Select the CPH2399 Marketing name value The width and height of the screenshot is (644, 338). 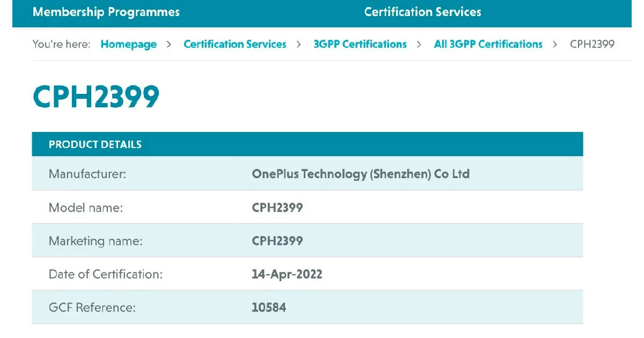tap(277, 241)
